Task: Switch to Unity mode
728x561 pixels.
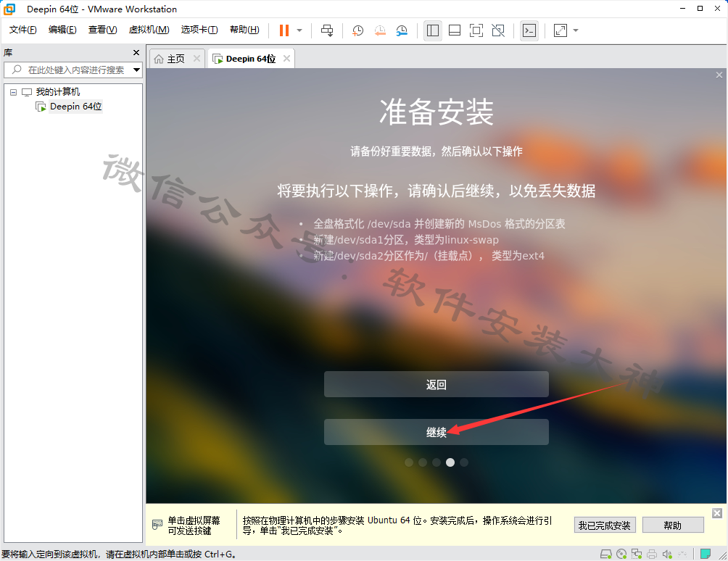Action: [498, 30]
